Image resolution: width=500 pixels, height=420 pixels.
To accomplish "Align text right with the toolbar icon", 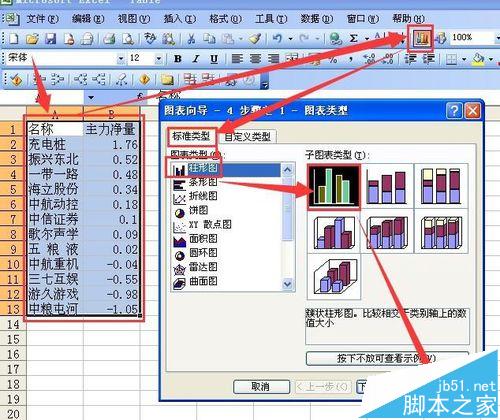I will pyautogui.click(x=274, y=59).
